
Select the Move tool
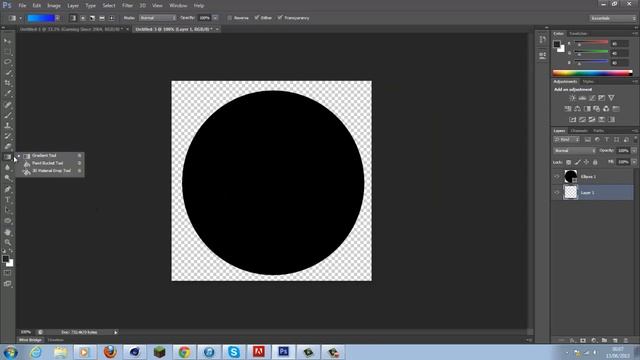click(7, 41)
